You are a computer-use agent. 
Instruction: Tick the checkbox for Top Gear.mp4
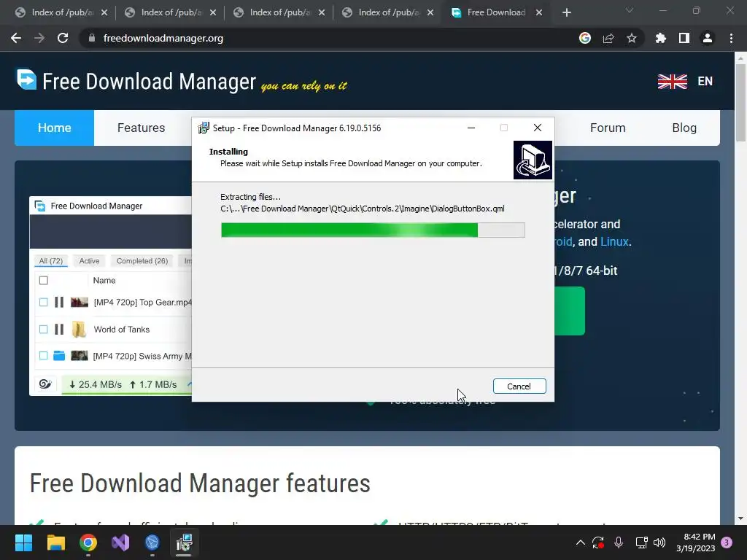43,303
